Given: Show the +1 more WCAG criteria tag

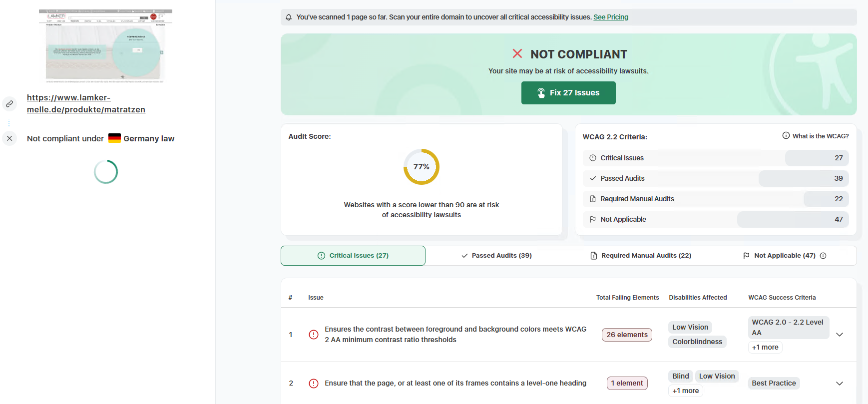Looking at the screenshot, I should tap(765, 347).
